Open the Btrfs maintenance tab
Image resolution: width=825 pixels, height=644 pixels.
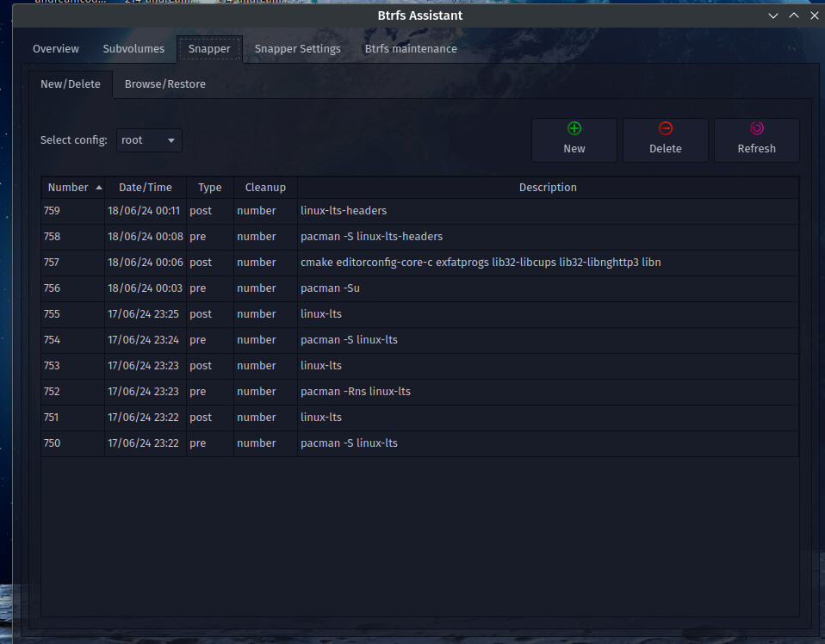(x=411, y=49)
